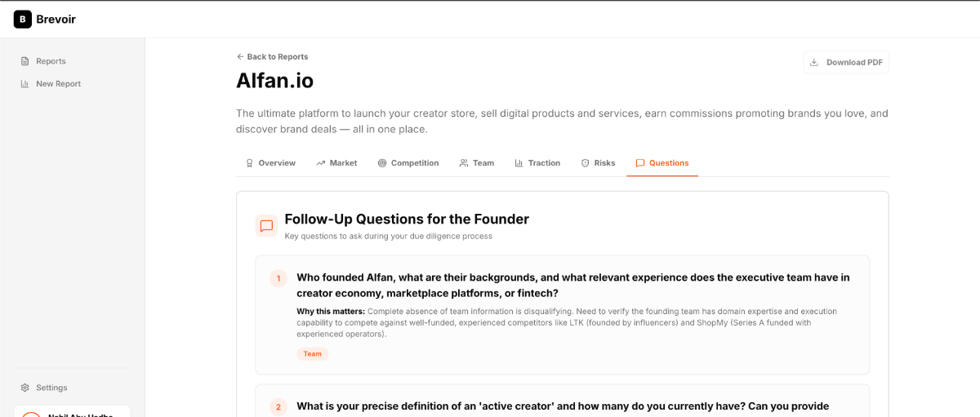
Task: Click the number 2 question badge
Action: coord(278,406)
